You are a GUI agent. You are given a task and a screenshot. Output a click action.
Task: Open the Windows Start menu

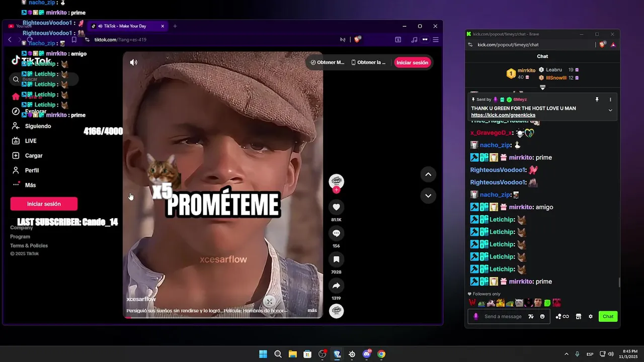263,354
